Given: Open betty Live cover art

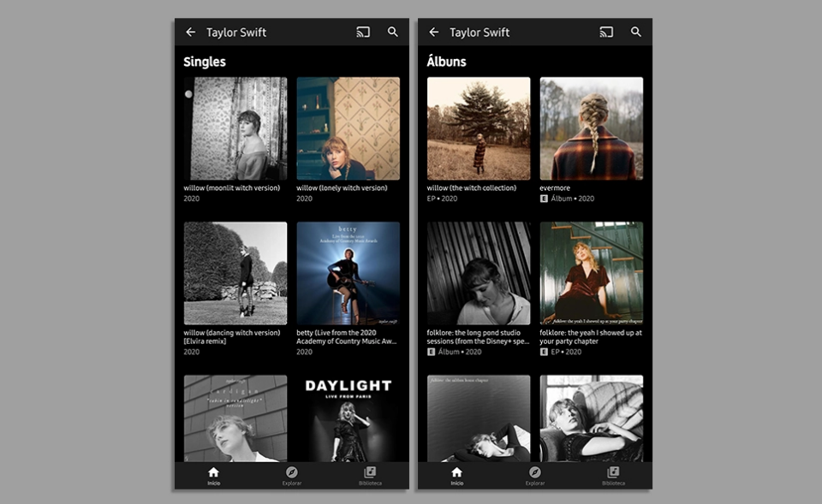Looking at the screenshot, I should pos(348,273).
